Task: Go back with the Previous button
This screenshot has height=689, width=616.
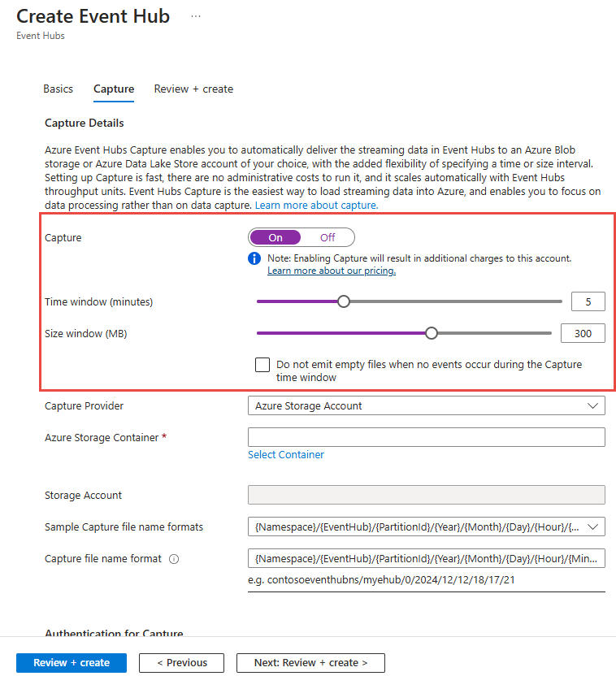Action: pos(181,663)
